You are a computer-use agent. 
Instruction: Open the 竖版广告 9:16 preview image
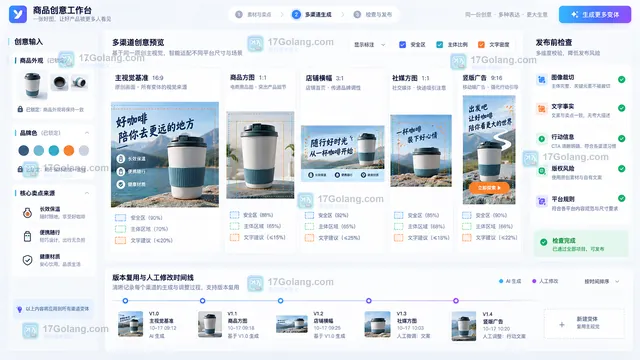click(489, 150)
